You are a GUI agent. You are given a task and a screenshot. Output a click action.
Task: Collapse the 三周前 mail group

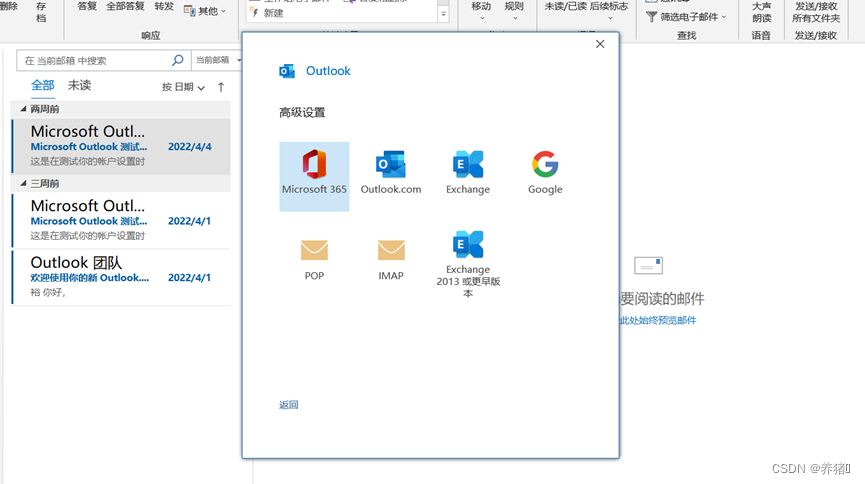pyautogui.click(x=23, y=183)
